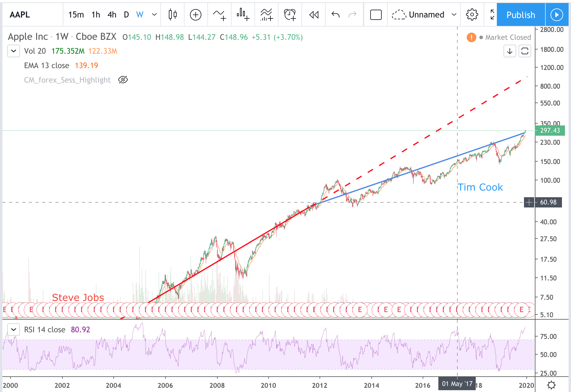Click the crosshair date label 01 May '17
The height and width of the screenshot is (392, 571).
[x=457, y=384]
